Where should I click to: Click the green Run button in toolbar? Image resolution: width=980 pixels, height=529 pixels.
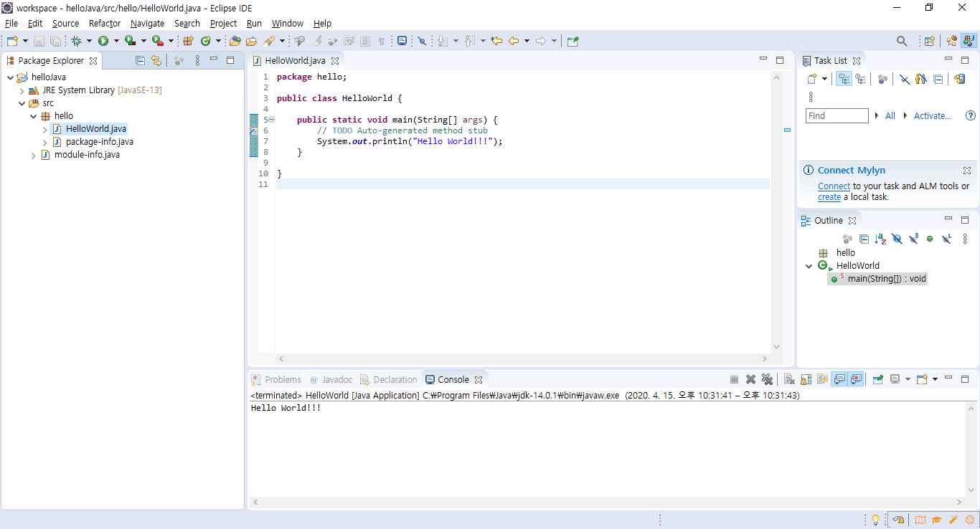(103, 42)
